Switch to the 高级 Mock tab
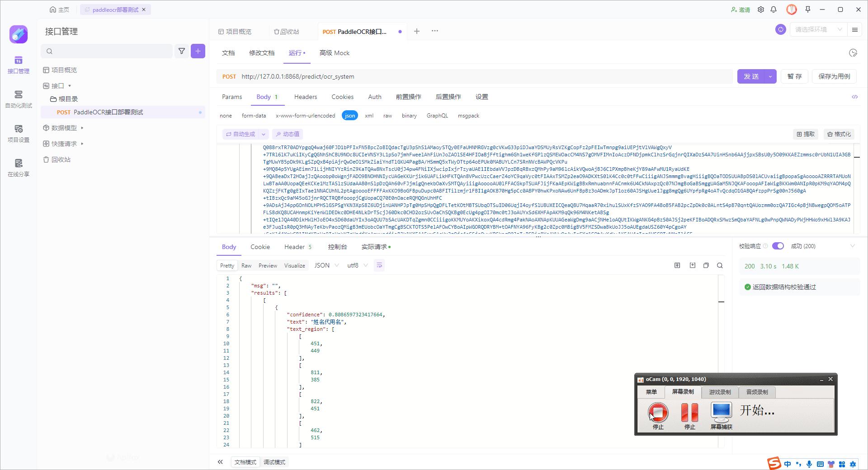868x470 pixels. point(335,53)
